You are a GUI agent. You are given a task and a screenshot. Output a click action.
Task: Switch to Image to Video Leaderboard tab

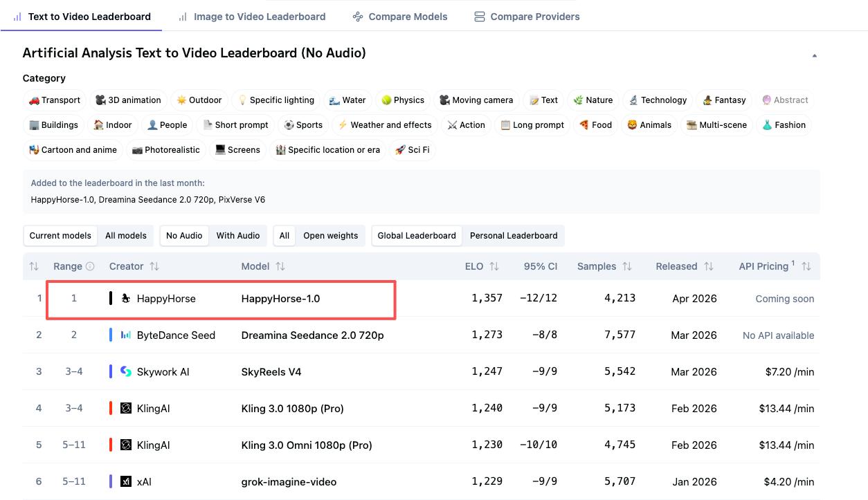click(260, 16)
